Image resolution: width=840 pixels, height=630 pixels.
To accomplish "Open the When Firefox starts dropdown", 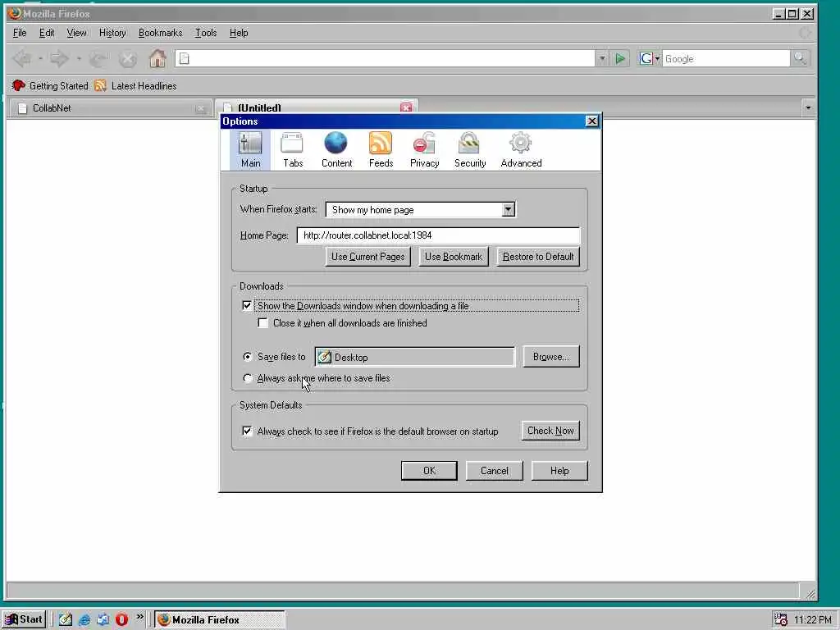I will tap(509, 209).
